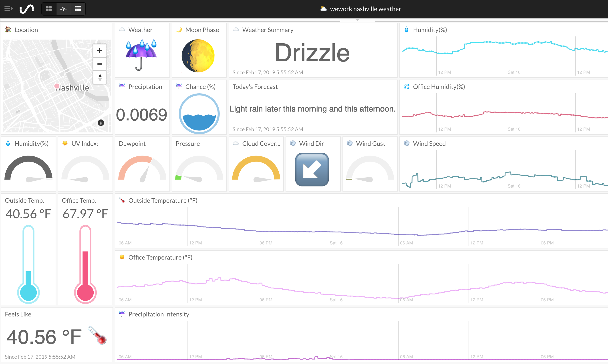The image size is (608, 364).
Task: Click the sun icon beside Office Temperature title
Action: [122, 257]
